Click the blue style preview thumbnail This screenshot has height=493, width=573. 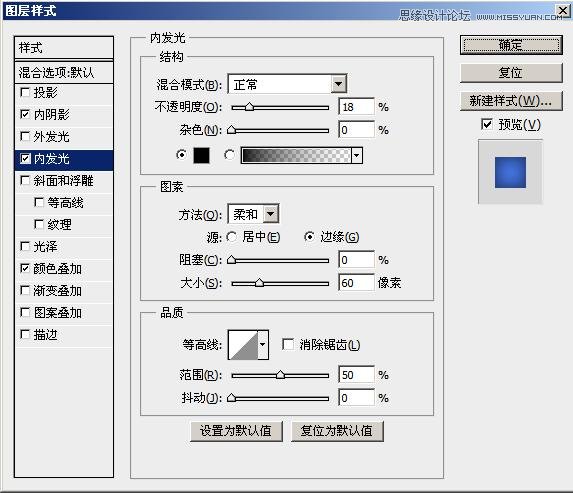pos(510,172)
